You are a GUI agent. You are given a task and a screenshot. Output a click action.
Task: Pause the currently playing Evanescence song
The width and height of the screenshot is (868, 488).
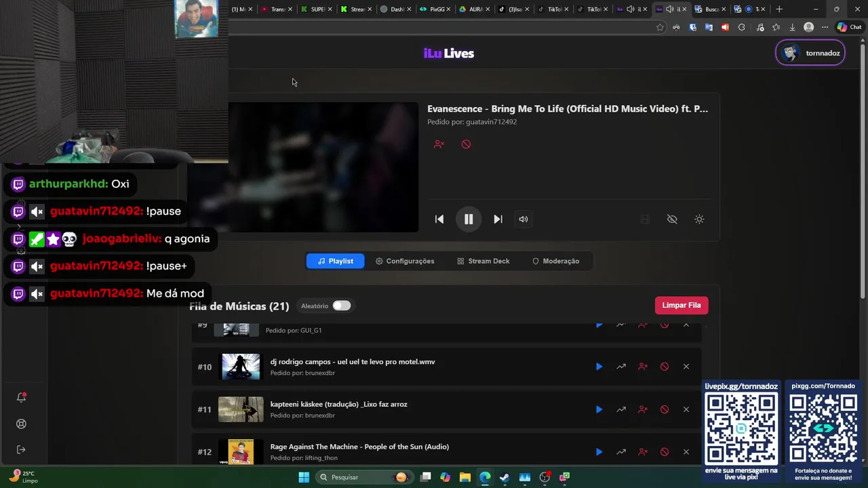tap(469, 219)
